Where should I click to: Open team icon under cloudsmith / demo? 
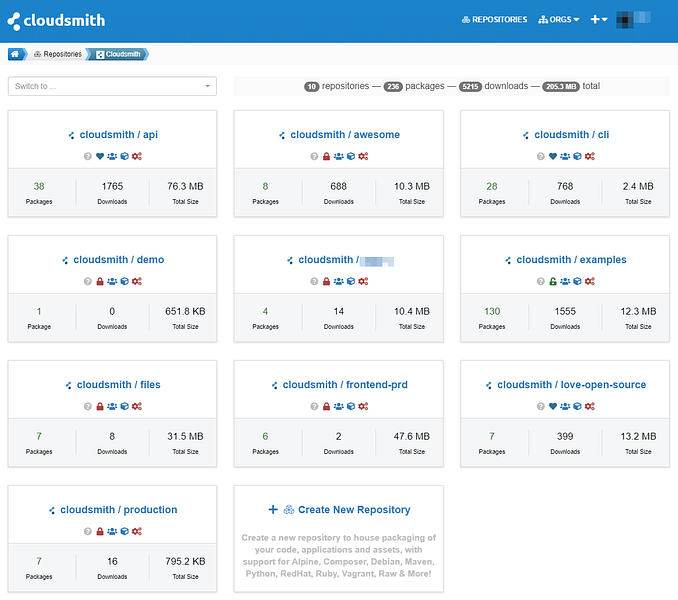click(112, 281)
